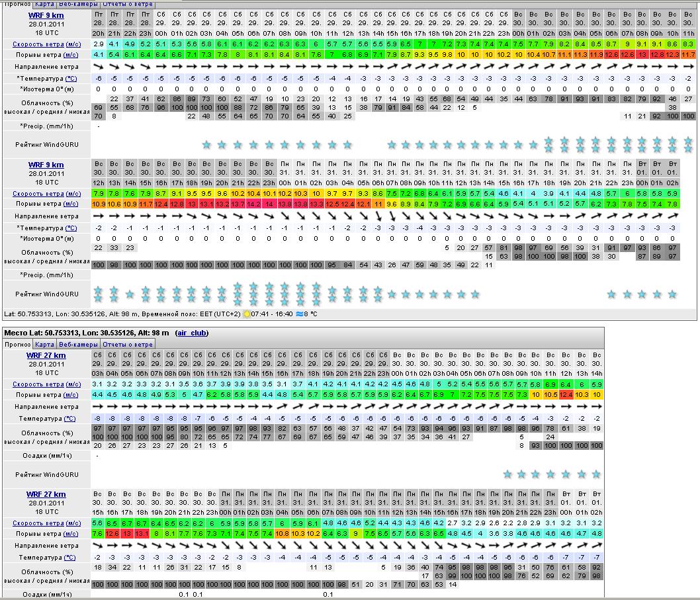Click the red 14.2 gust cell
The width and height of the screenshot is (700, 600).
pyautogui.click(x=253, y=204)
